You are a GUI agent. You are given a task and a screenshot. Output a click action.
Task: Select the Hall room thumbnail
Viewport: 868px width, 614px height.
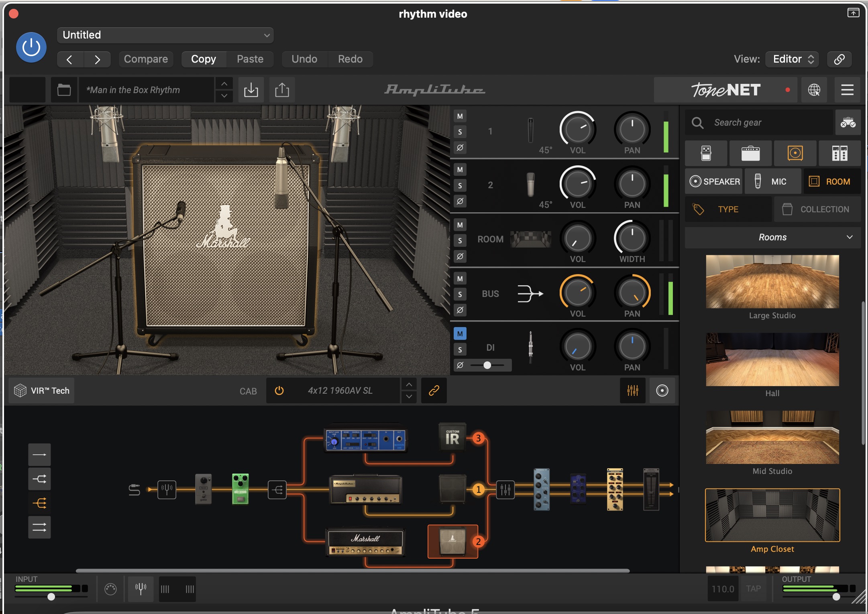pyautogui.click(x=772, y=360)
